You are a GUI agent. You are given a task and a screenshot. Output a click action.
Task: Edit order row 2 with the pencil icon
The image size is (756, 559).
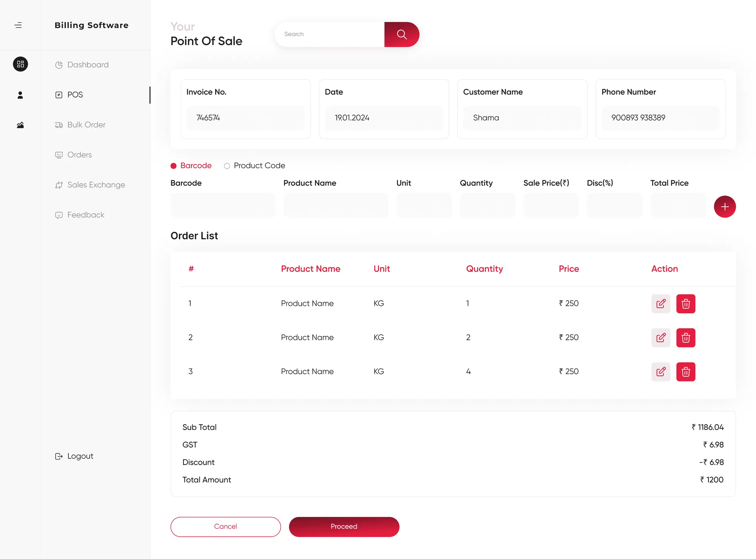(x=661, y=338)
